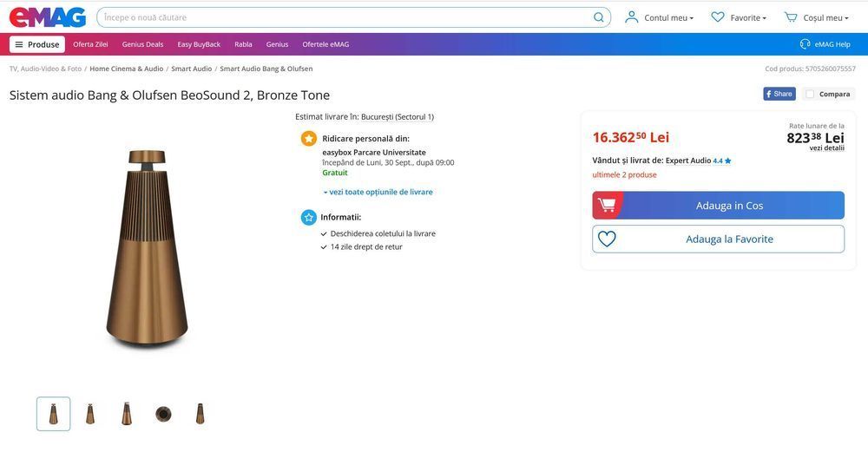Viewport: 868px width, 459px height.
Task: Open eMAG Help link
Action: tap(832, 44)
